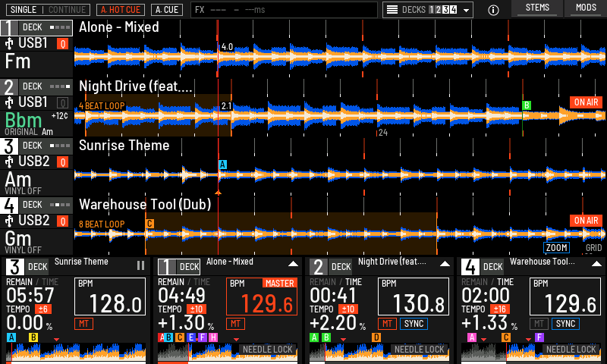Click cue marker A on Sunrise Theme waveform
Viewport: 607px width, 364px height.
click(x=222, y=165)
